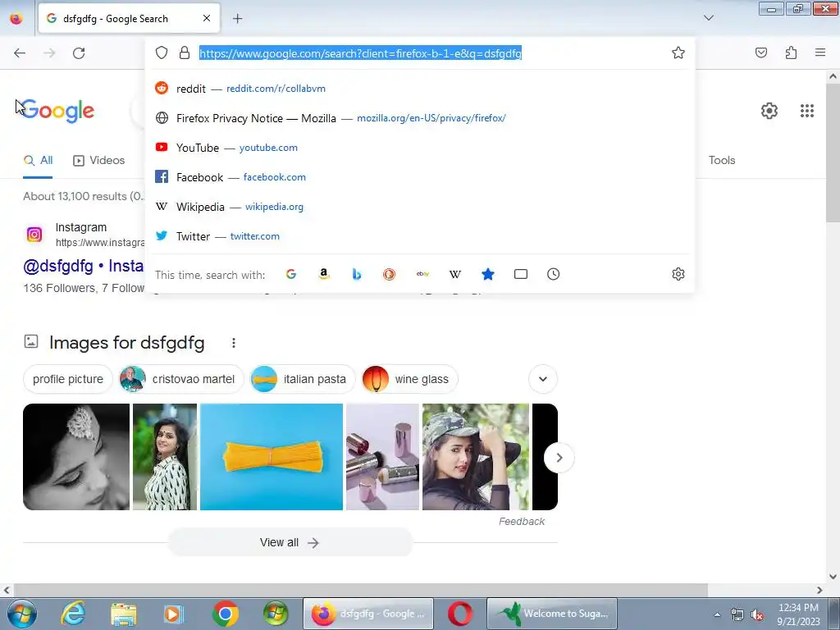Click the Google logo
Image resolution: width=840 pixels, height=630 pixels.
(x=58, y=111)
